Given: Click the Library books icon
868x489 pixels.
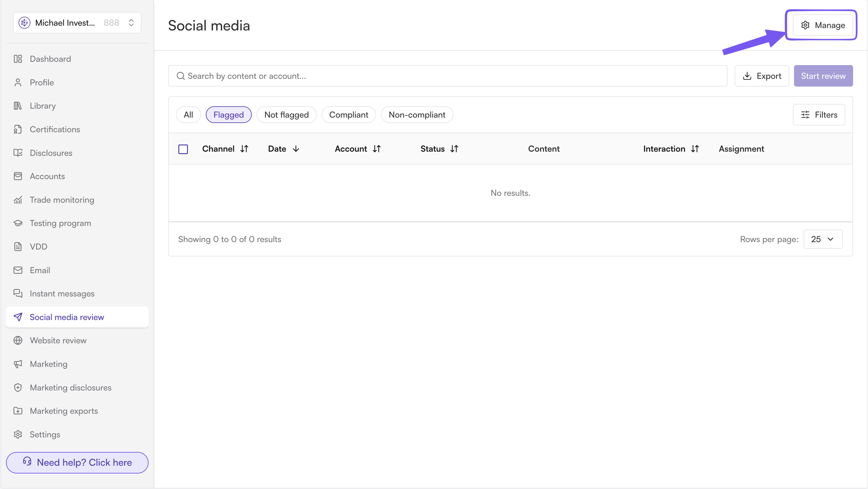Looking at the screenshot, I should [18, 106].
